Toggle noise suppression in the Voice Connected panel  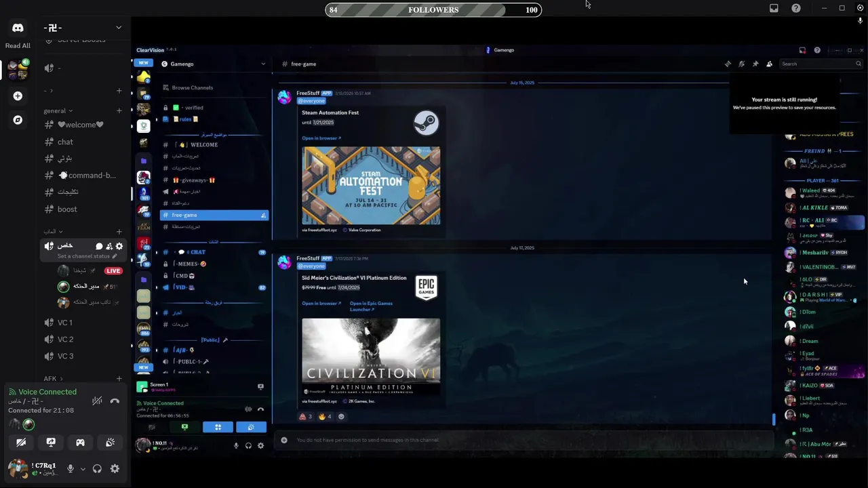(x=97, y=401)
